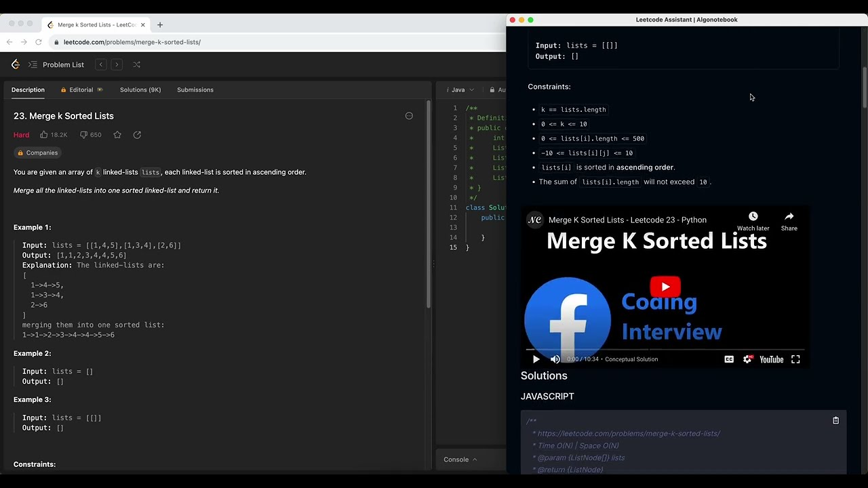Open the Submissions tab
This screenshot has width=868, height=488.
tap(195, 89)
